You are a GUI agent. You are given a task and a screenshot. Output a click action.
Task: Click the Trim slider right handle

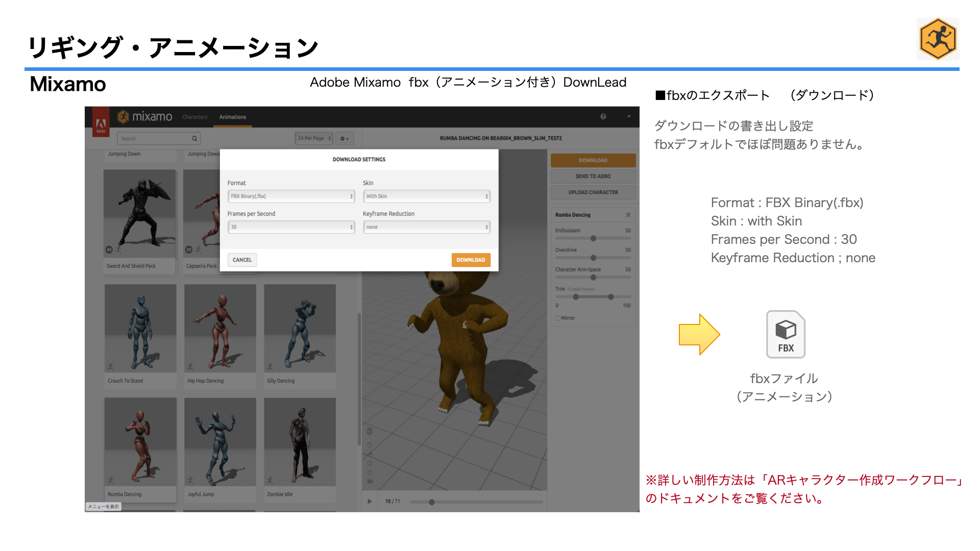click(x=611, y=297)
